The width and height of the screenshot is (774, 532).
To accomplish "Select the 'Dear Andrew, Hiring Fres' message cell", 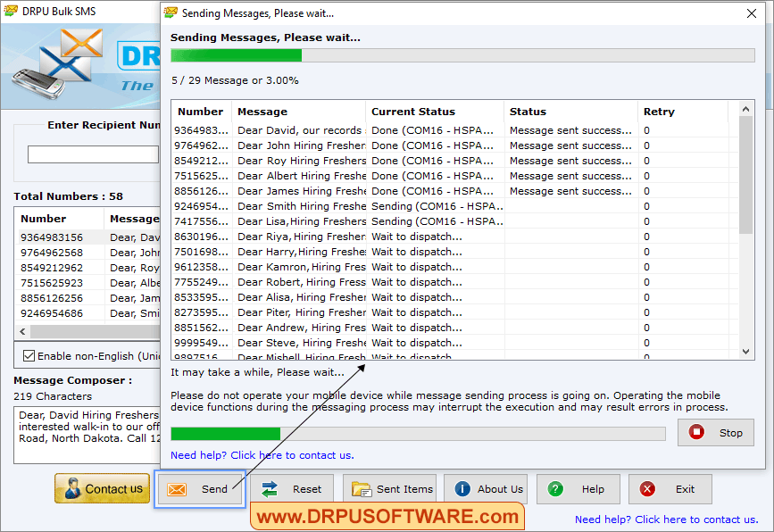I will coord(300,328).
